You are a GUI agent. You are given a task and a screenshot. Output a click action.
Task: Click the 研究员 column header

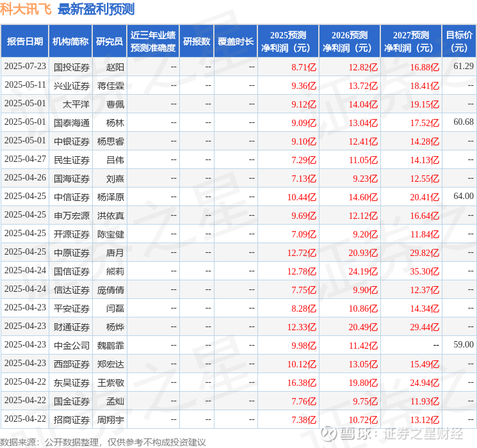(x=109, y=42)
